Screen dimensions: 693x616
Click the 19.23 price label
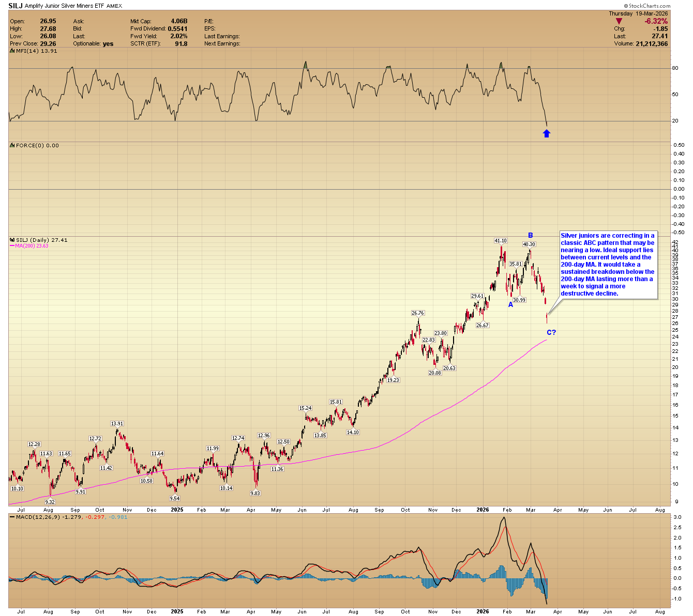[393, 380]
